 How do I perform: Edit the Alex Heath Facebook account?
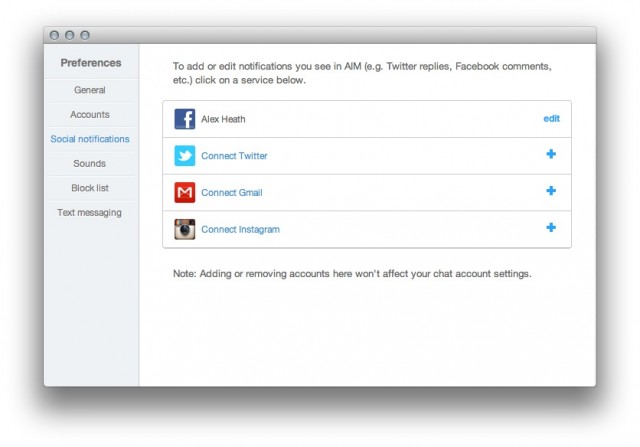pyautogui.click(x=551, y=118)
